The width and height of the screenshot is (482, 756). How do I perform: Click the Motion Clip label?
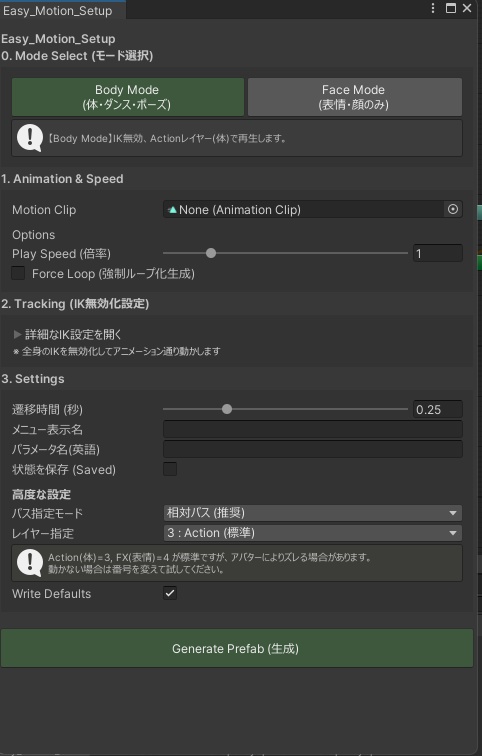[x=44, y=210]
